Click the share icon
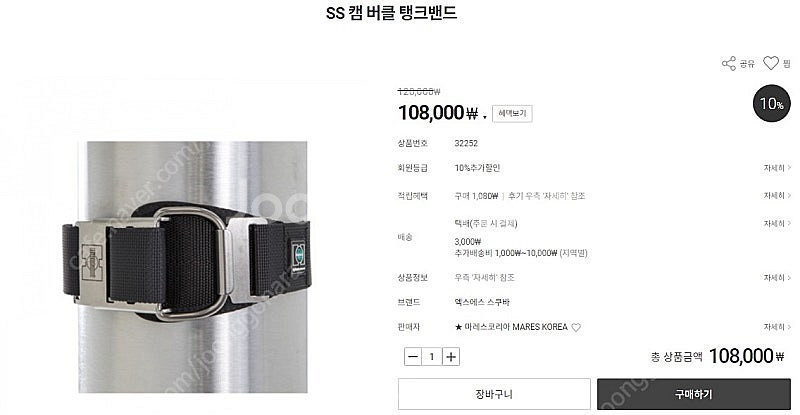This screenshot has height=415, width=800. 729,63
